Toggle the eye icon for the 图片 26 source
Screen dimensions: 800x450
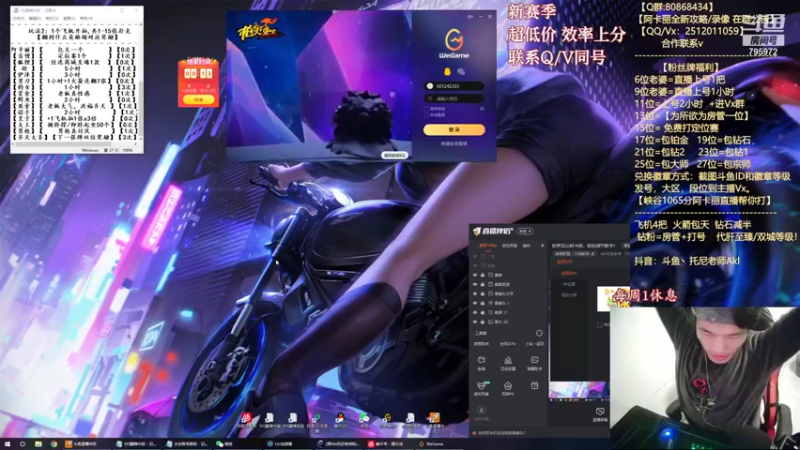(x=475, y=322)
